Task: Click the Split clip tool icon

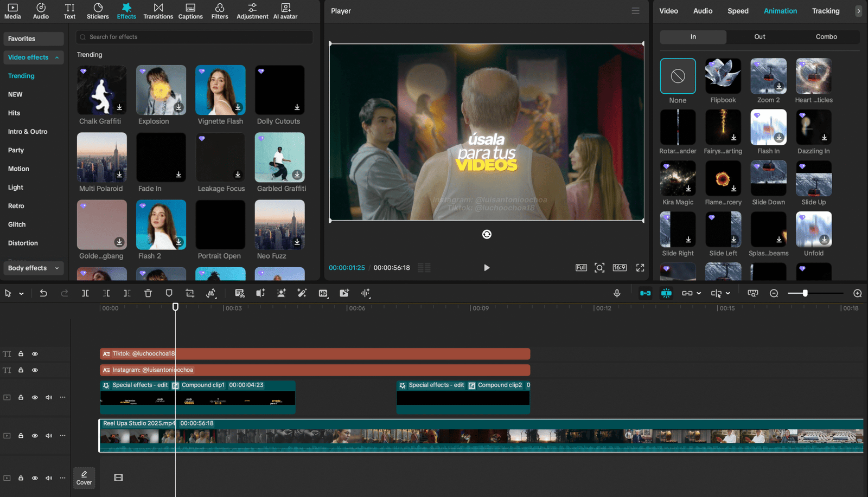Action: [85, 293]
